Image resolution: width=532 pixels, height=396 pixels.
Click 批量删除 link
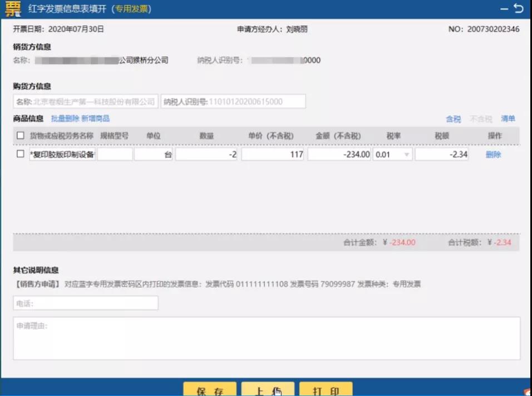click(x=65, y=119)
